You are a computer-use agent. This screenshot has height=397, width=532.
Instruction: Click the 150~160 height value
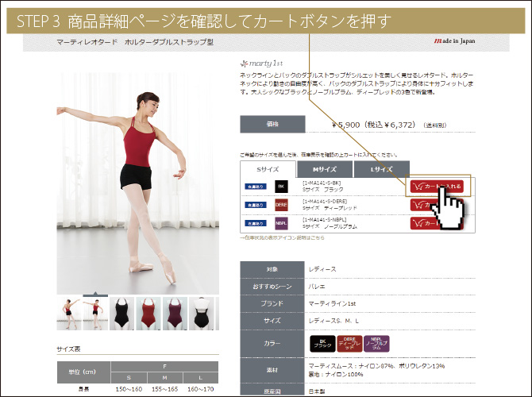(129, 389)
